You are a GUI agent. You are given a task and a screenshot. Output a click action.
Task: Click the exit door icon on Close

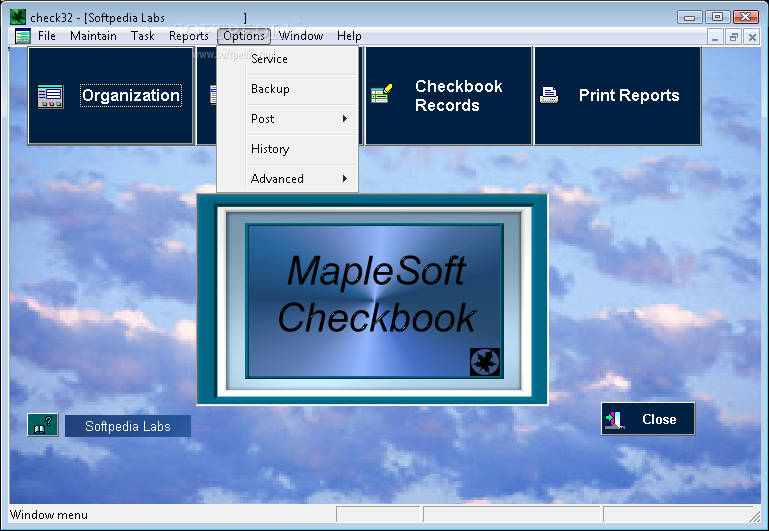[x=615, y=420]
